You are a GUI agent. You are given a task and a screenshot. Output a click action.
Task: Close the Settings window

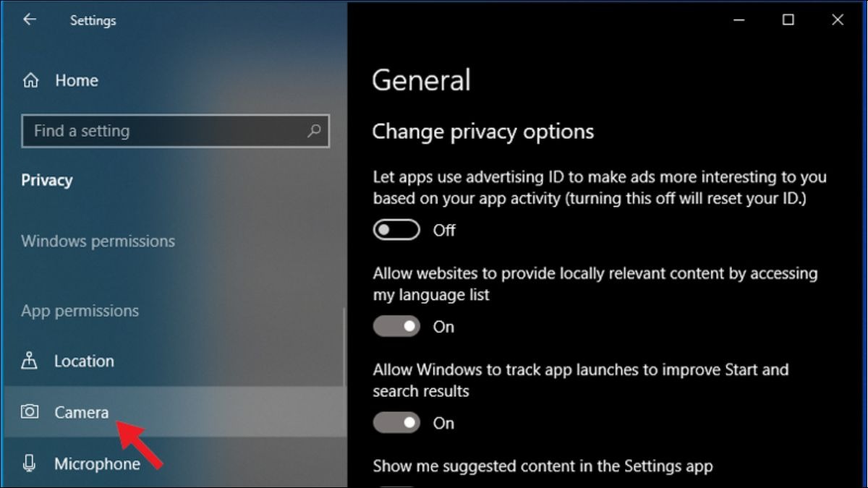pos(838,20)
